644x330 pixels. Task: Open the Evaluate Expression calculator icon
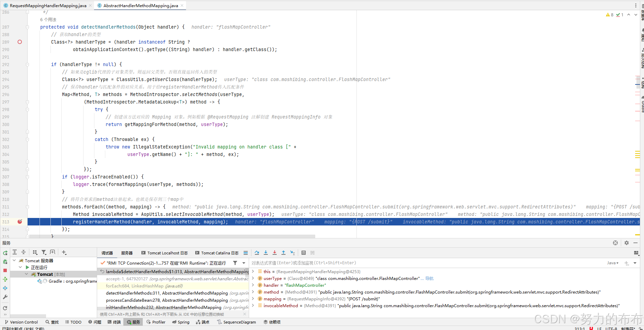pyautogui.click(x=304, y=253)
